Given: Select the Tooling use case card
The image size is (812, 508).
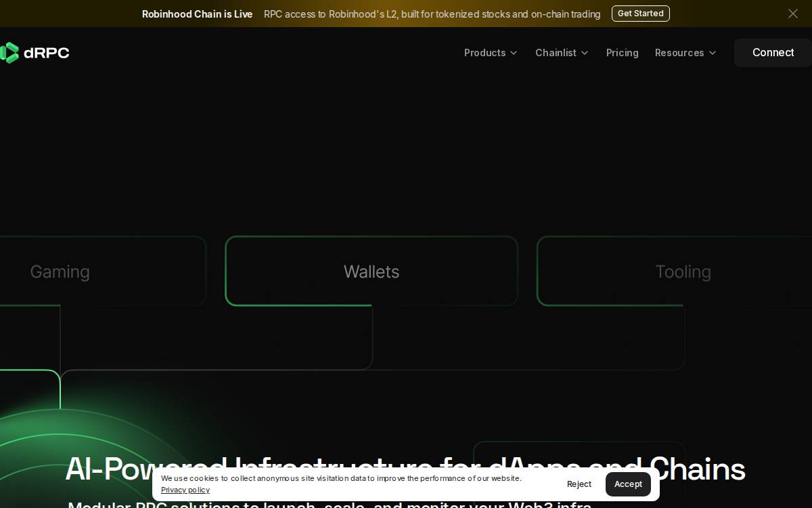Looking at the screenshot, I should pos(675,271).
